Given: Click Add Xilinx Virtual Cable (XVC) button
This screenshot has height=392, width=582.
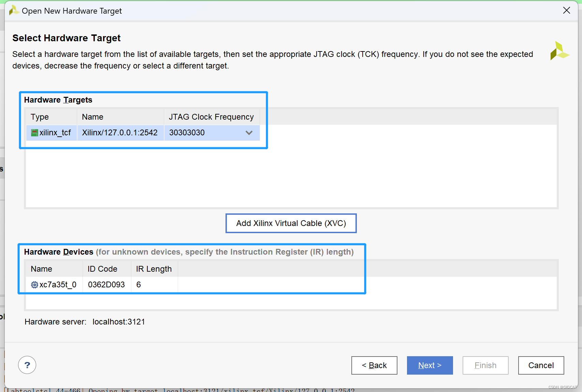Looking at the screenshot, I should (291, 223).
